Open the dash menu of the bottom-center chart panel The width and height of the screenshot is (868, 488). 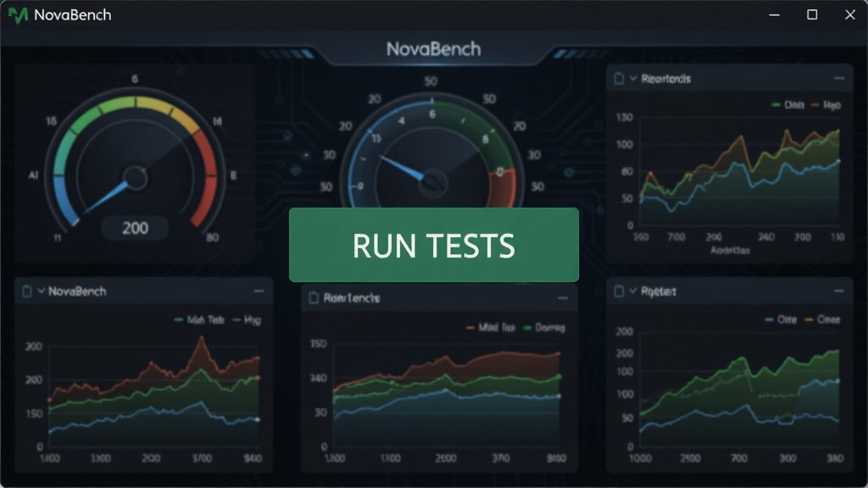tap(563, 297)
